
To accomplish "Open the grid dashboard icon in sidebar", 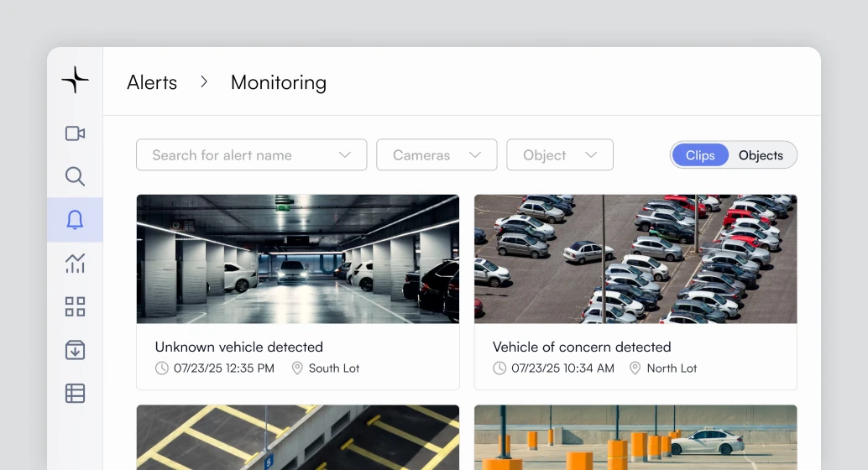I will pos(75,306).
